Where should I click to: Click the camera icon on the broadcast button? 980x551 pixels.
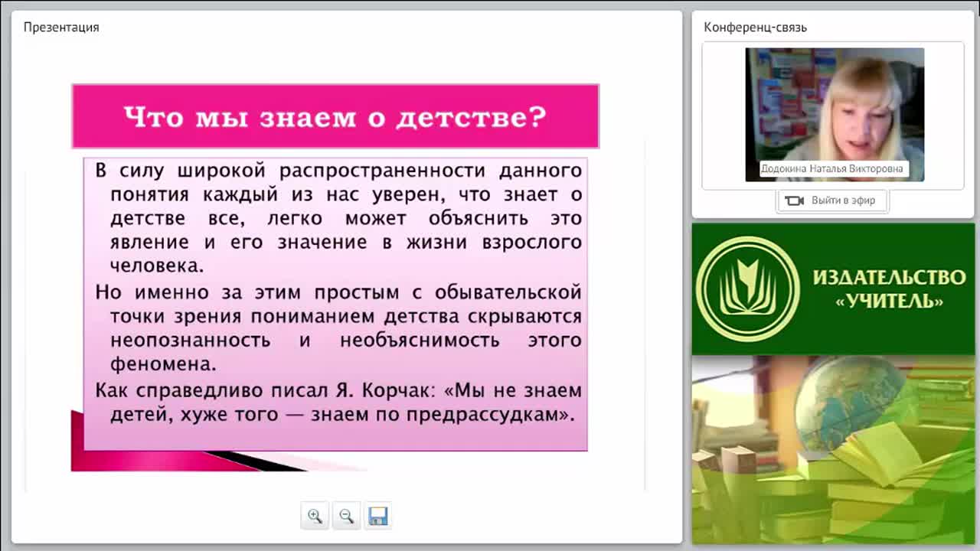click(794, 201)
